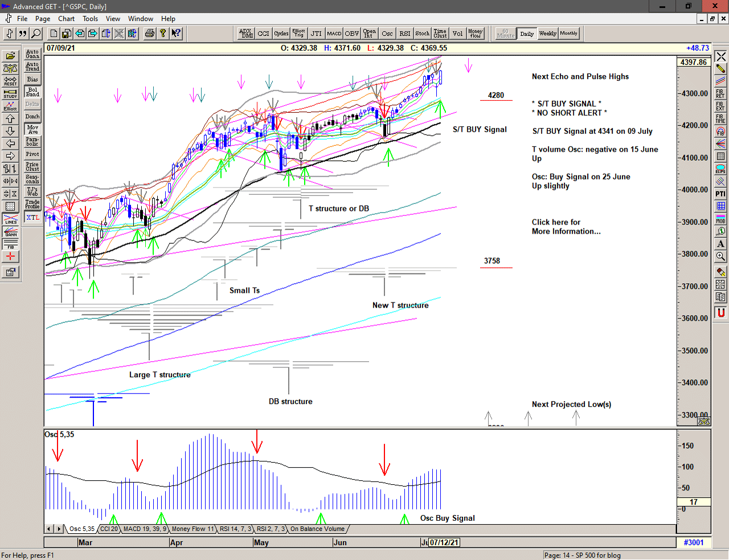The height and width of the screenshot is (560, 729).
Task: Switch to the On Balance Volume tab
Action: point(317,529)
